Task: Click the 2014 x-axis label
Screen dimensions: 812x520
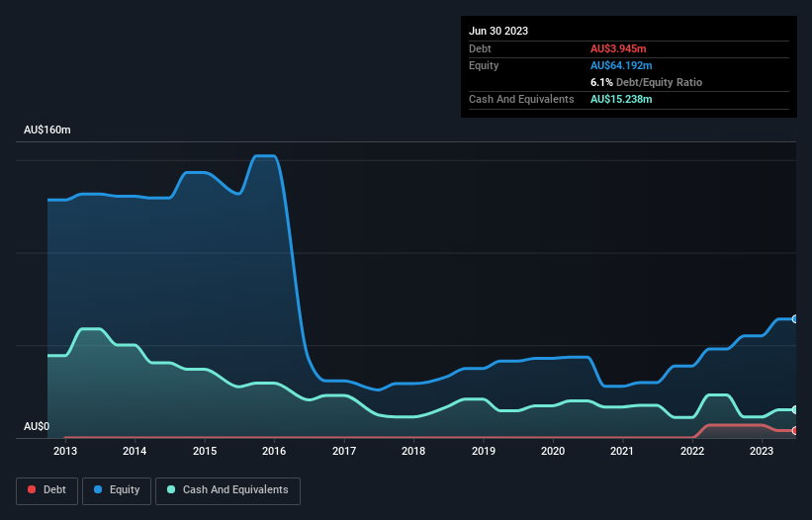Action: click(x=135, y=451)
